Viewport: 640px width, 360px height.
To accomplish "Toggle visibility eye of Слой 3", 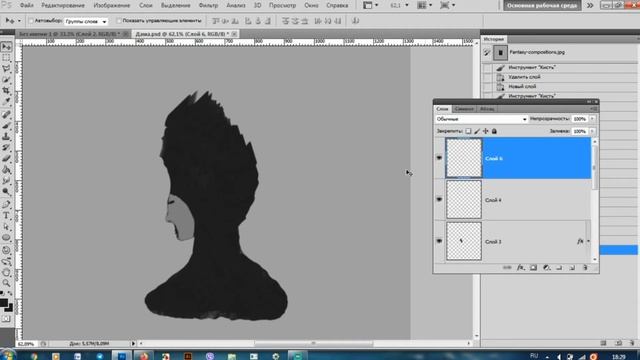I will (439, 241).
